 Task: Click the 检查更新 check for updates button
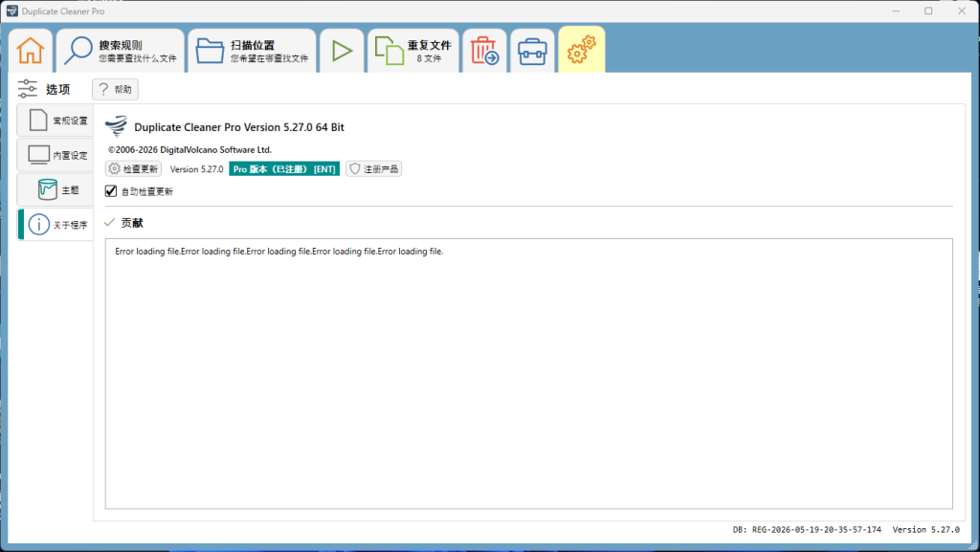click(x=134, y=168)
